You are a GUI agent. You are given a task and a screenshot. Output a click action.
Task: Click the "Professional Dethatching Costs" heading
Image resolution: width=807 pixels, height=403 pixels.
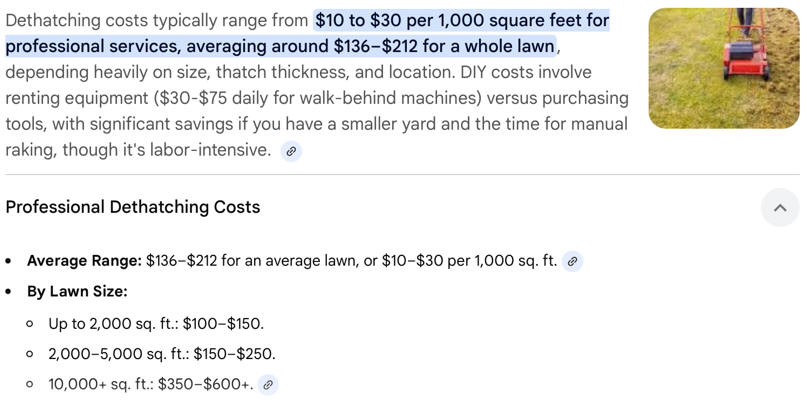[x=133, y=207]
